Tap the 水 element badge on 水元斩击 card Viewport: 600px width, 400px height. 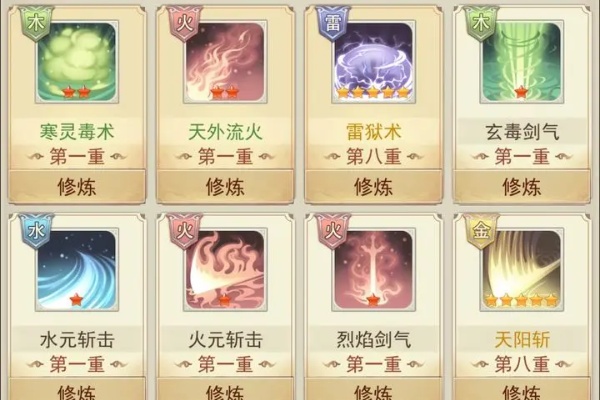click(x=36, y=231)
